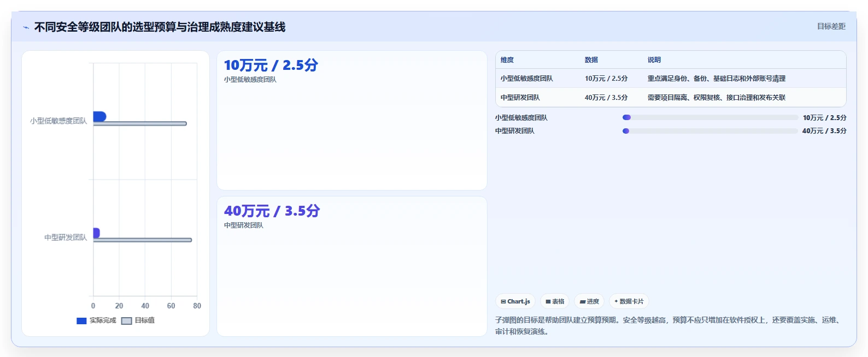The height and width of the screenshot is (357, 868).
Task: Open the 40万元 / 3.5分 data card
Action: 352,266
